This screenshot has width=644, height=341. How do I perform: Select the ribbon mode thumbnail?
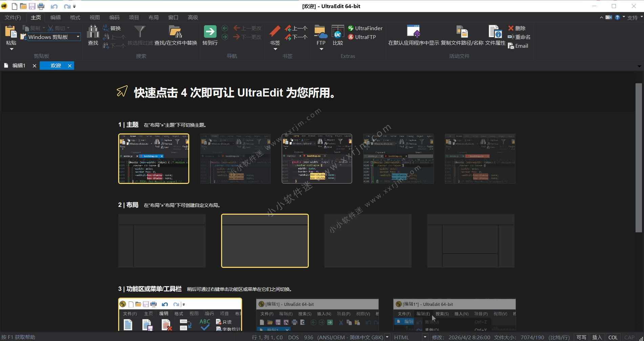click(x=180, y=315)
